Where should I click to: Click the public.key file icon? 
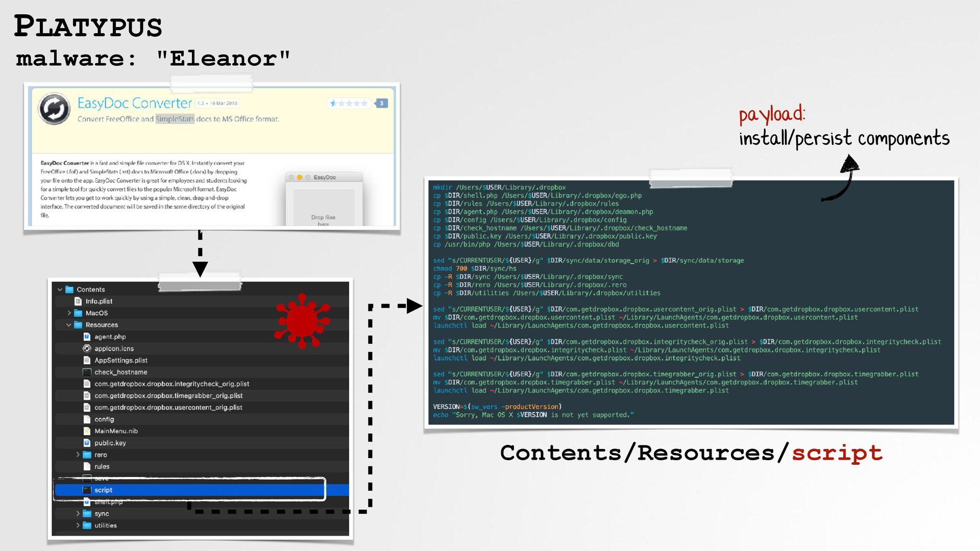pos(87,443)
